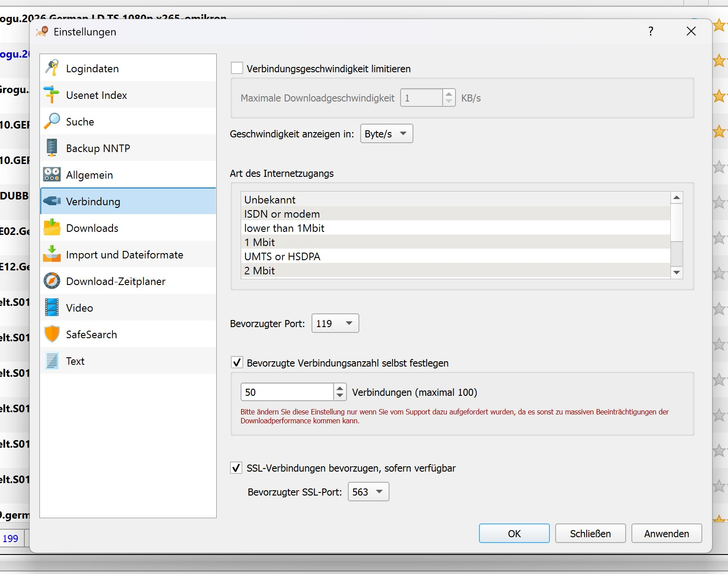Viewport: 728px width, 574px height.
Task: Enable Verbindungsgeschwindigkeit limitieren checkbox
Action: tap(237, 68)
